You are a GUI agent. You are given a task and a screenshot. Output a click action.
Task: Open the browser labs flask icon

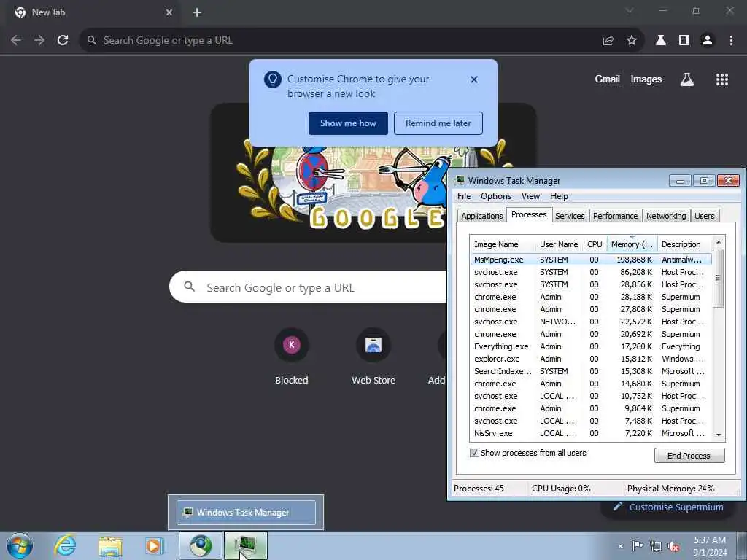click(661, 41)
